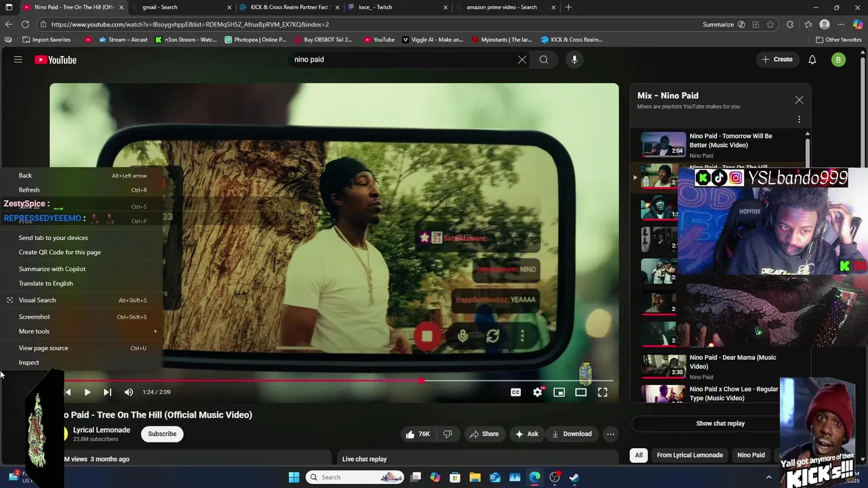Play the paused video
This screenshot has height=488, width=868.
(87, 392)
